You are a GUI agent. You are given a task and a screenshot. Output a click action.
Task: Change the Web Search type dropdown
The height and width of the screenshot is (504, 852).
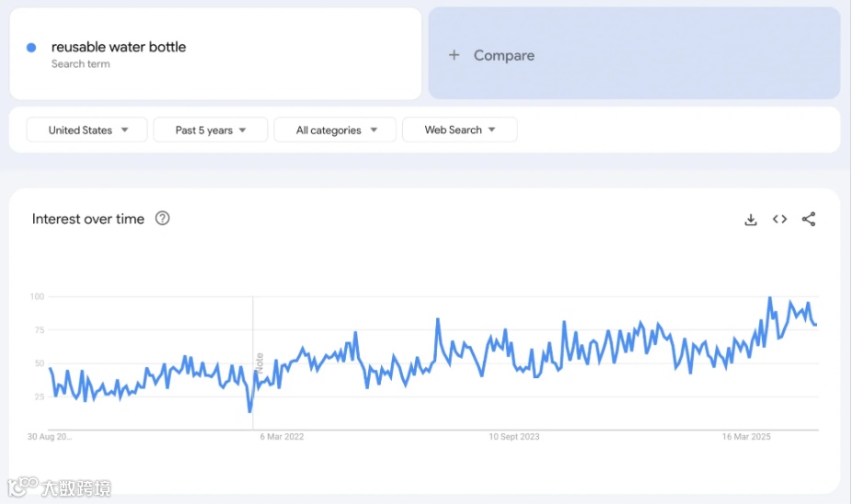[x=459, y=131]
